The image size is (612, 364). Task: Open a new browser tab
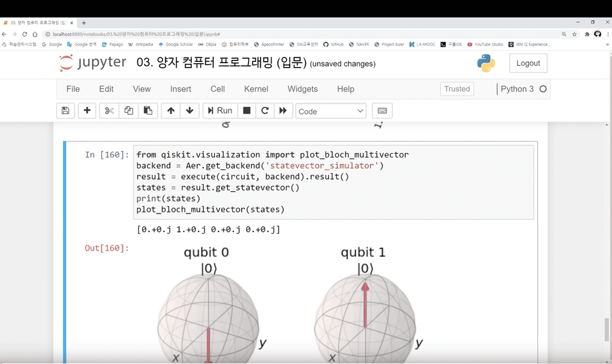pyautogui.click(x=84, y=23)
